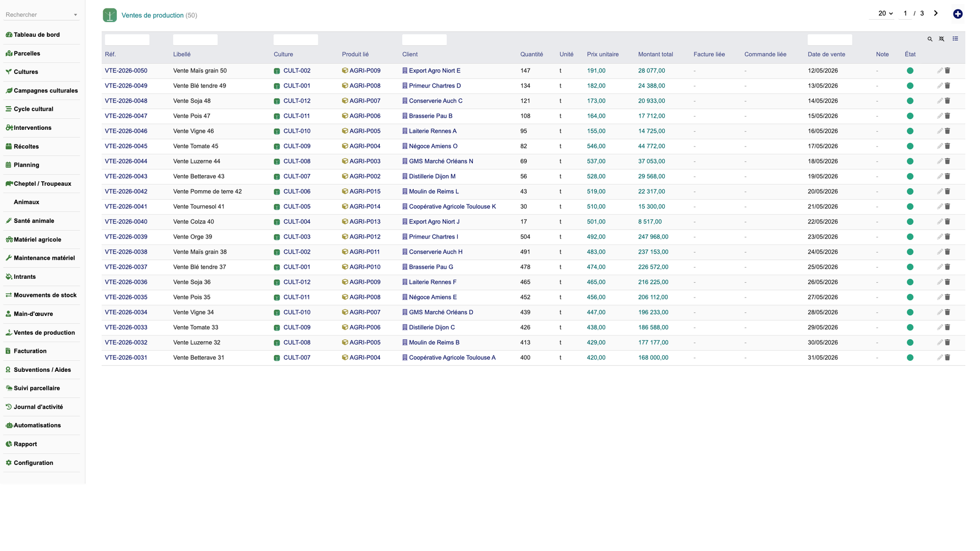This screenshot has height=551, width=980.
Task: Edit sale VTE-2026-0042 pencil icon
Action: [x=939, y=192]
